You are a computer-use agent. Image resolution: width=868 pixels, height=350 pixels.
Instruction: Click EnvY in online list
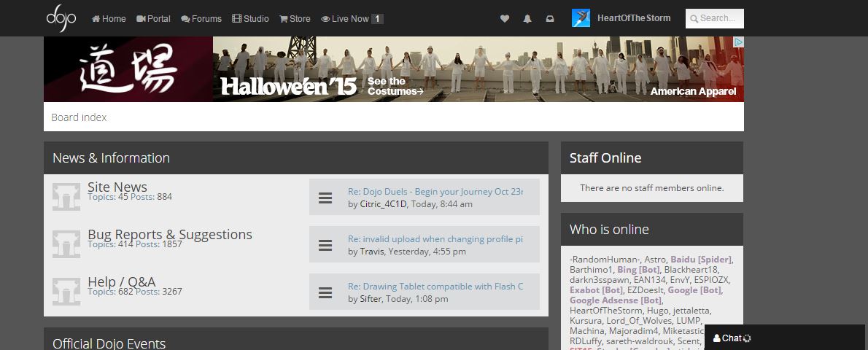681,280
